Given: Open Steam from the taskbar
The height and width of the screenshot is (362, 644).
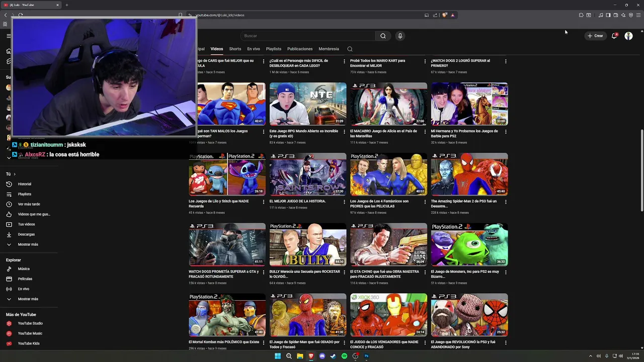Looking at the screenshot, I should (333, 356).
